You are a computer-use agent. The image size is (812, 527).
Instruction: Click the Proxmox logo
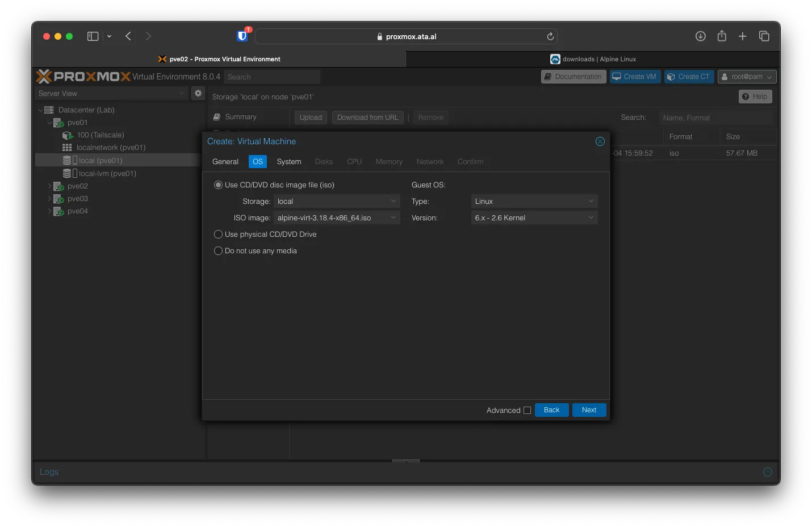click(x=83, y=76)
